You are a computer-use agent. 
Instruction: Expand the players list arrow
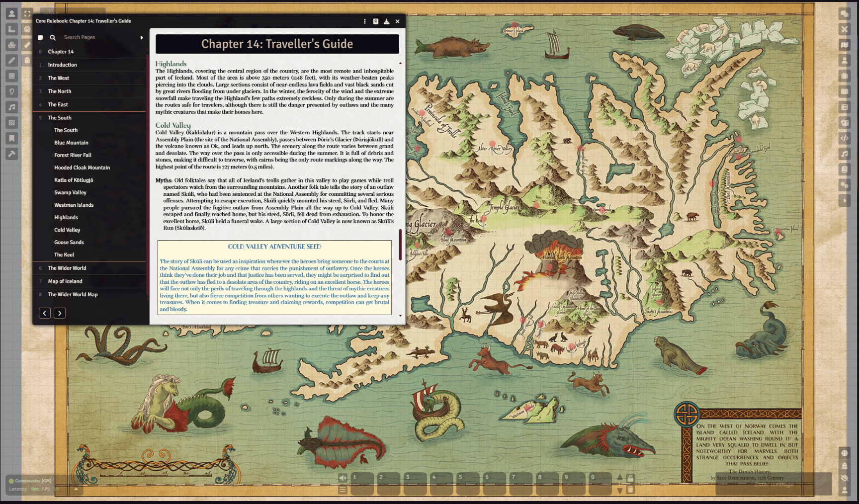point(76,489)
